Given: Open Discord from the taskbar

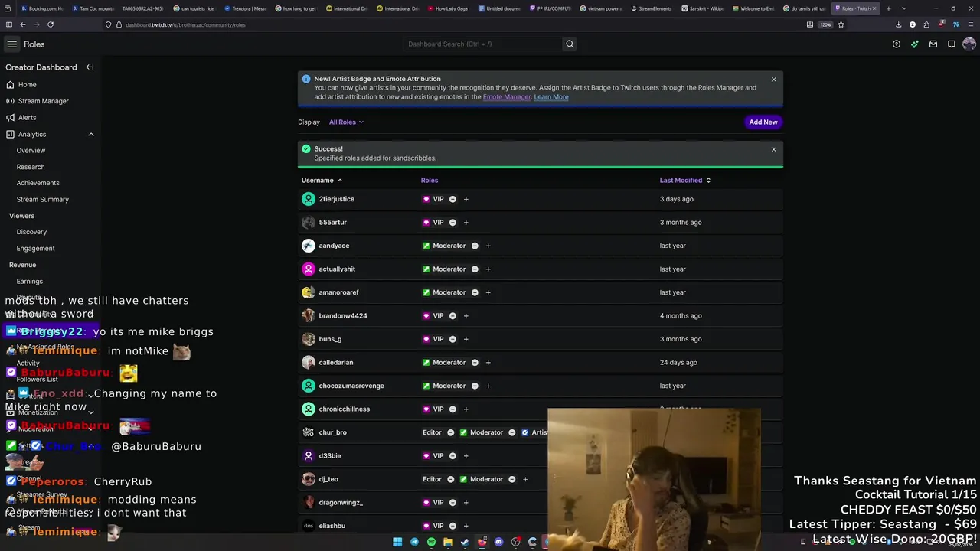Looking at the screenshot, I should point(498,542).
